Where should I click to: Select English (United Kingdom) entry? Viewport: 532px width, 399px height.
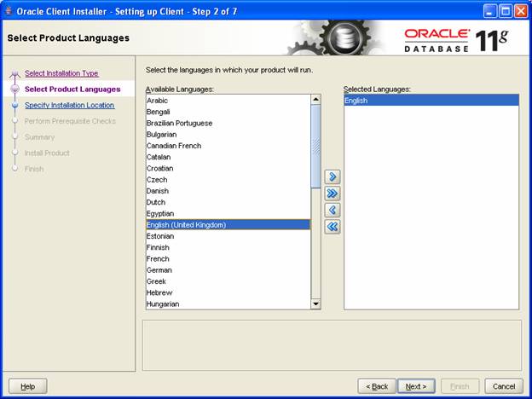click(228, 224)
